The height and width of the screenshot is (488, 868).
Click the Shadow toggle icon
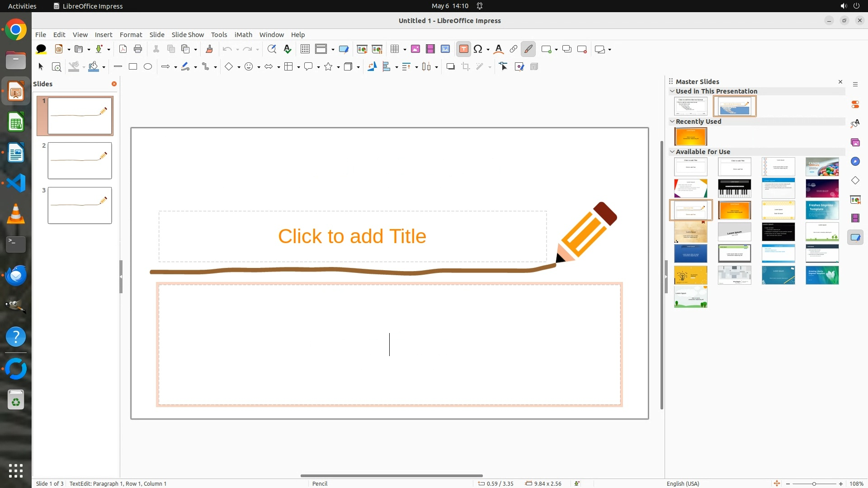(x=450, y=67)
